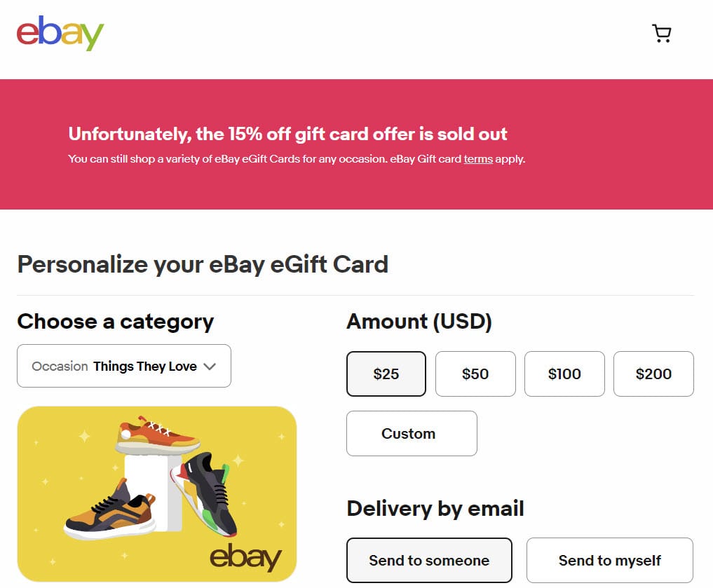Select the $25 amount option

pos(386,374)
